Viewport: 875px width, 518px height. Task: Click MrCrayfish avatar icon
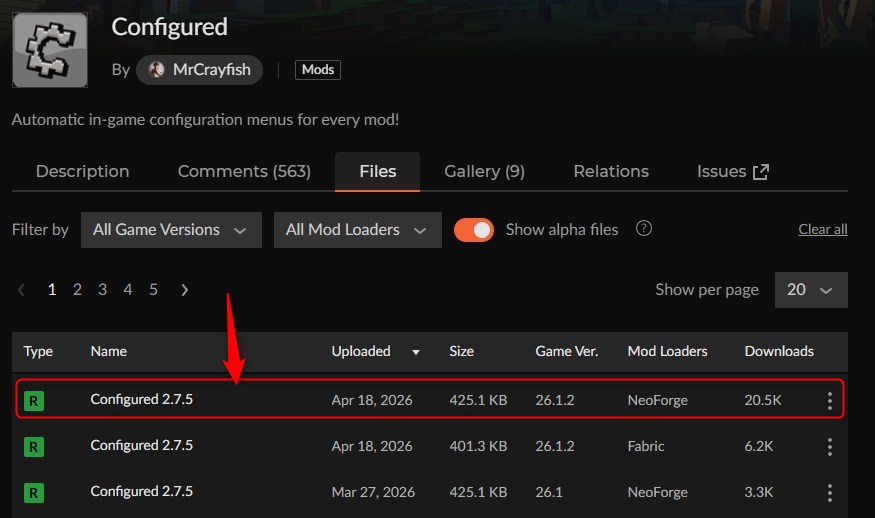tap(156, 70)
